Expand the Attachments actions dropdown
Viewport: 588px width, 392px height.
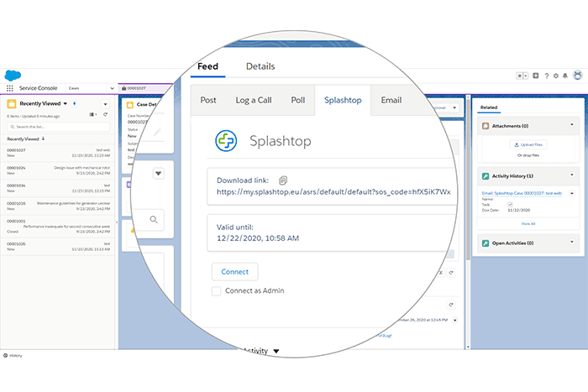click(x=572, y=125)
